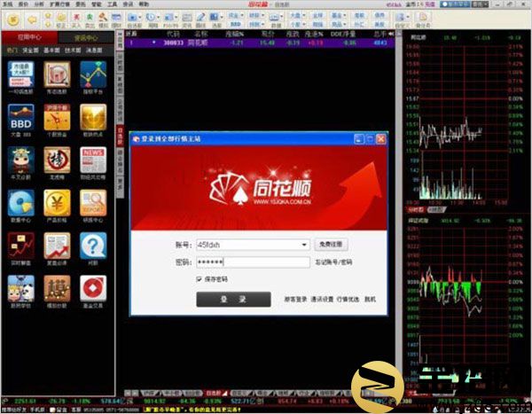
Task: Select the 资金面 sub-tab
Action: click(x=30, y=51)
